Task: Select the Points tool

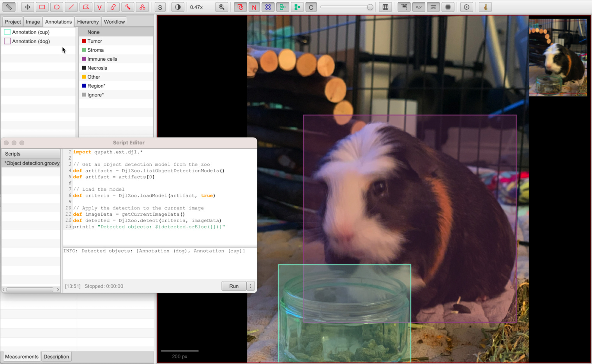Action: point(142,7)
